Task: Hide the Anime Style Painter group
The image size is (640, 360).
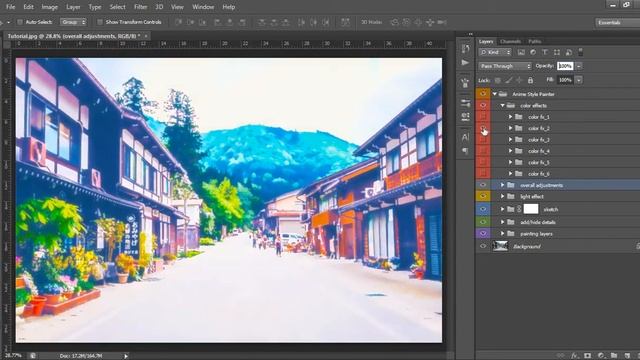Action: click(x=483, y=94)
